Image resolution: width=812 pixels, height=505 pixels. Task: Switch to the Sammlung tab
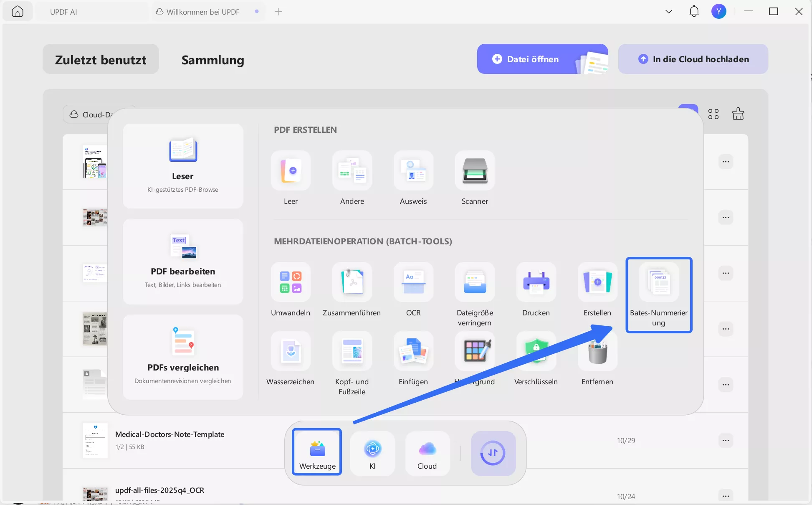click(212, 60)
